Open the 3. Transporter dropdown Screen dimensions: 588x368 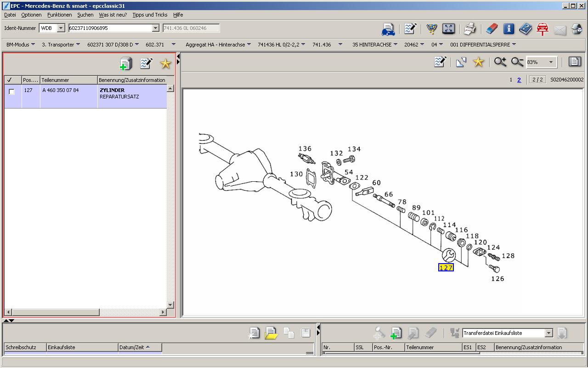[x=61, y=45]
